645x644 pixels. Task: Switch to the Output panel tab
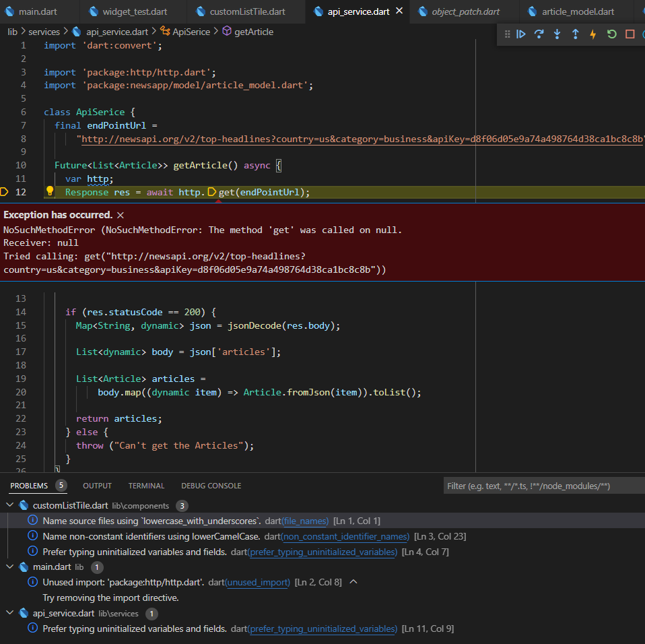coord(97,486)
